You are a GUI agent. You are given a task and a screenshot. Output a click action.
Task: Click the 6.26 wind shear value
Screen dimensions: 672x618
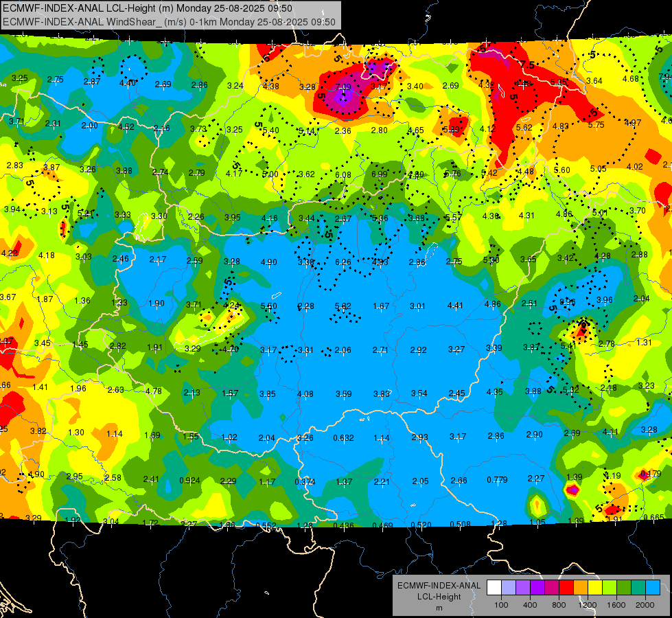(343, 262)
